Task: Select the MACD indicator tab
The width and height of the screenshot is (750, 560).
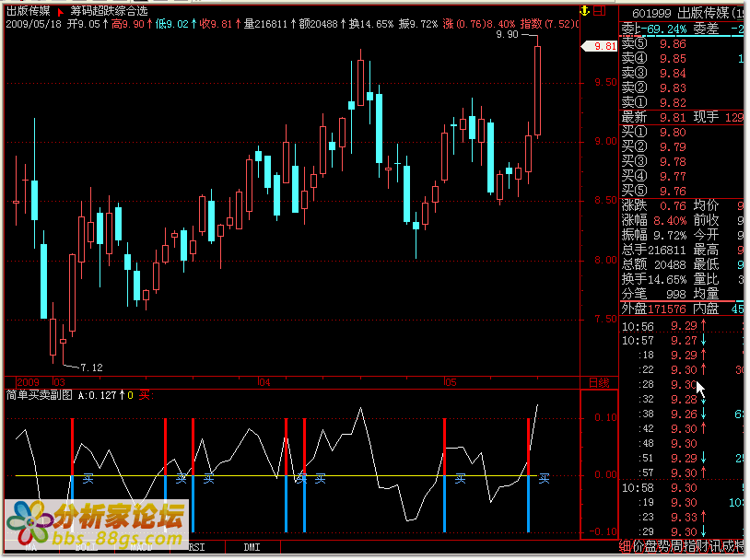Action: click(141, 548)
